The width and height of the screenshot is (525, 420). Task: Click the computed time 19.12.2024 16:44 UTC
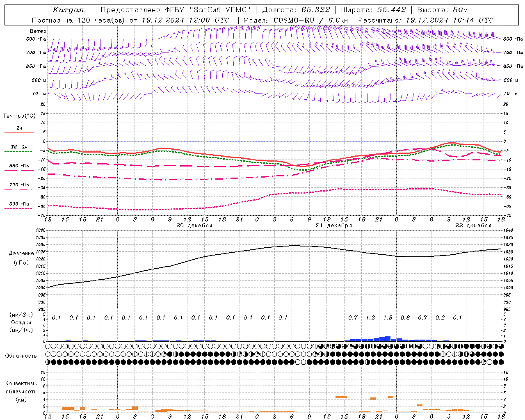(450, 20)
